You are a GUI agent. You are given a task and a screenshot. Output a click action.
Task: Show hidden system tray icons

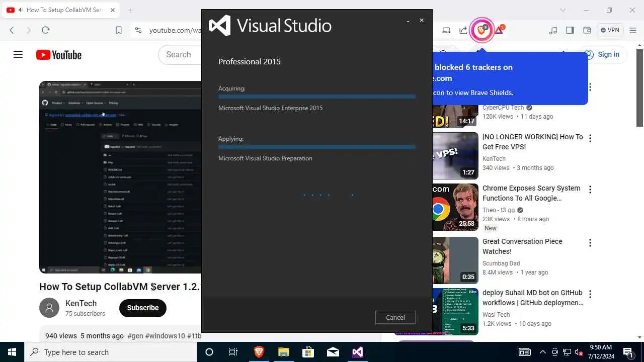(x=543, y=352)
